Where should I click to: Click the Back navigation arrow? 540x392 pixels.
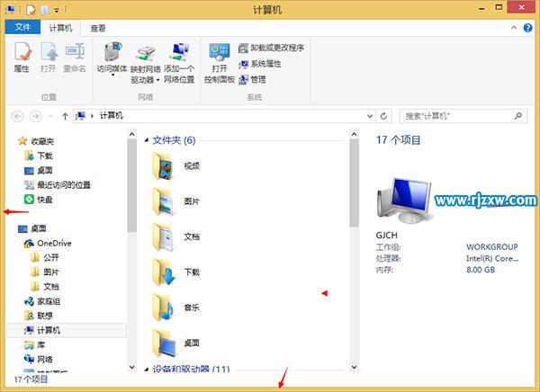[18, 116]
